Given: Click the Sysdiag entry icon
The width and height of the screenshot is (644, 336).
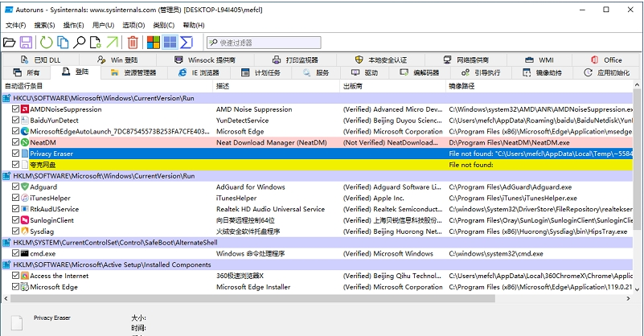Looking at the screenshot, I should 25,232.
